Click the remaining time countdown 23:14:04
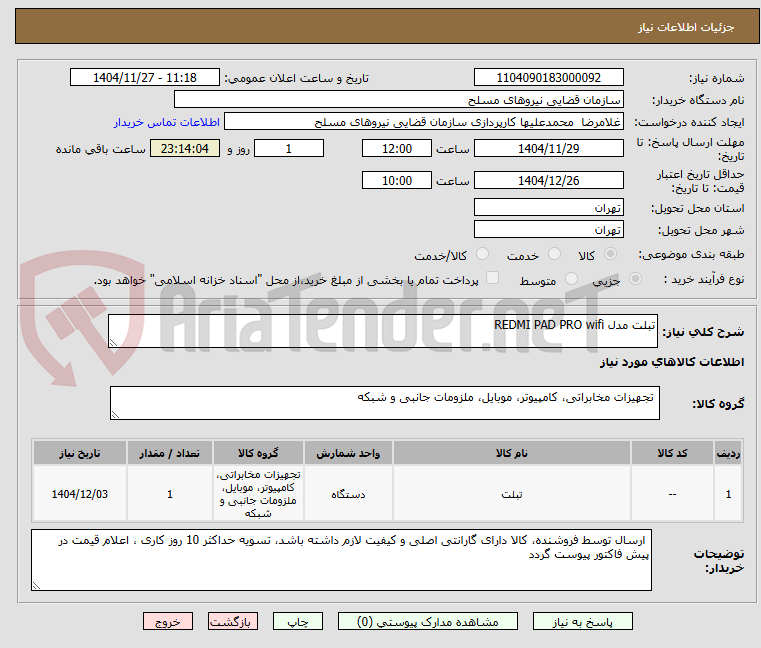This screenshot has width=761, height=648. point(185,148)
